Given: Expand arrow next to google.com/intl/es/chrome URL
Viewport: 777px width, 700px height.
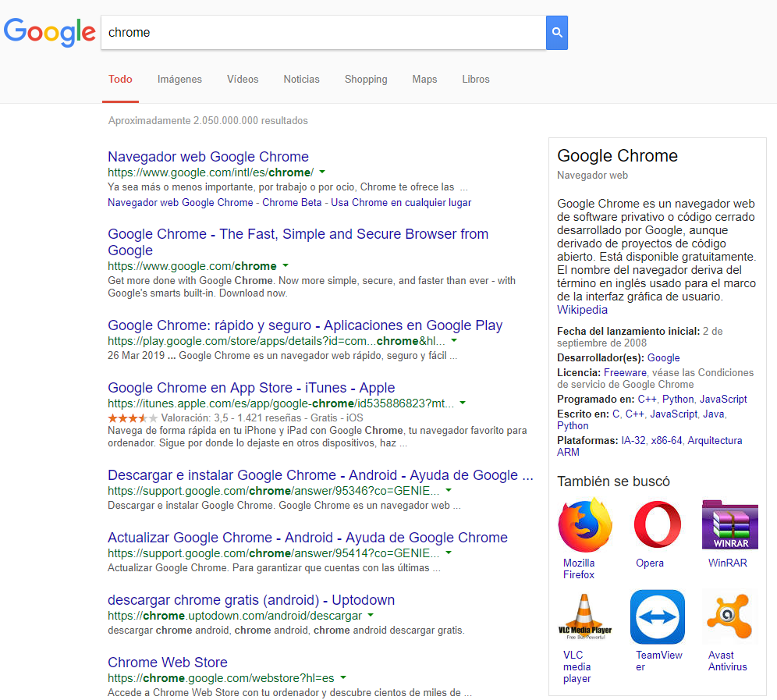Looking at the screenshot, I should (x=322, y=172).
